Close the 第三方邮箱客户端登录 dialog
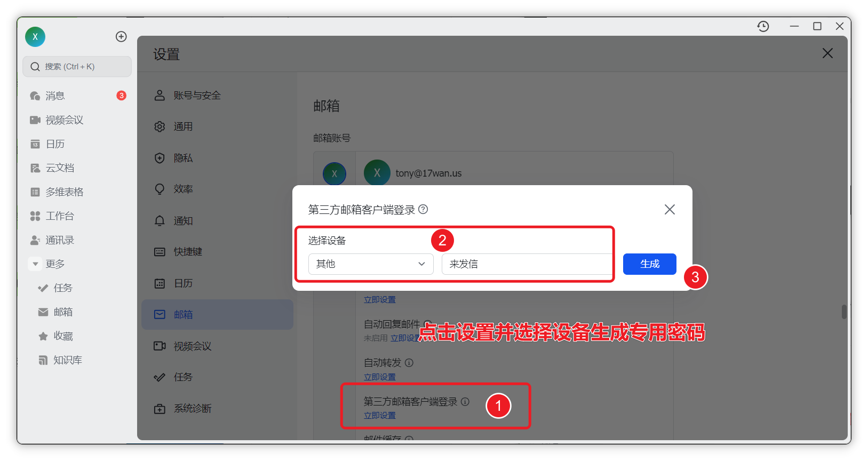The width and height of the screenshot is (868, 461). point(670,210)
